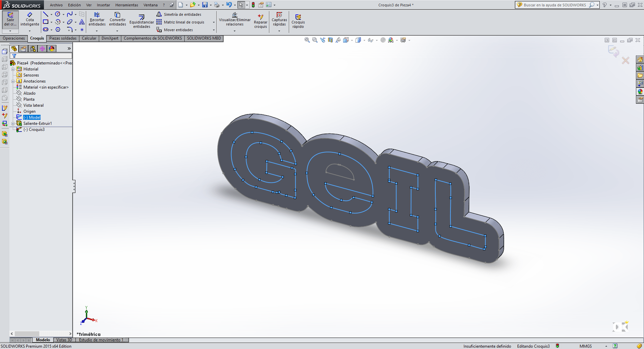Click the Section view icon
The width and height of the screenshot is (644, 349).
pos(330,40)
